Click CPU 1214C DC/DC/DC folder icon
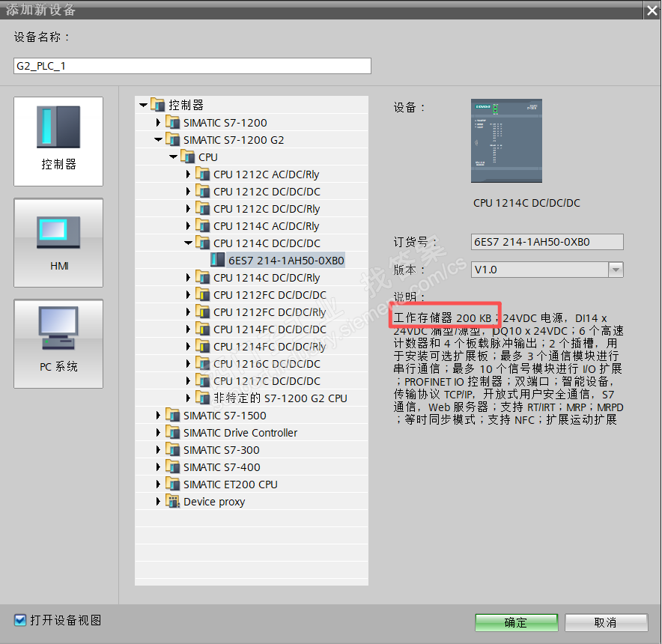Screen dimensions: 662x644 pos(203,243)
